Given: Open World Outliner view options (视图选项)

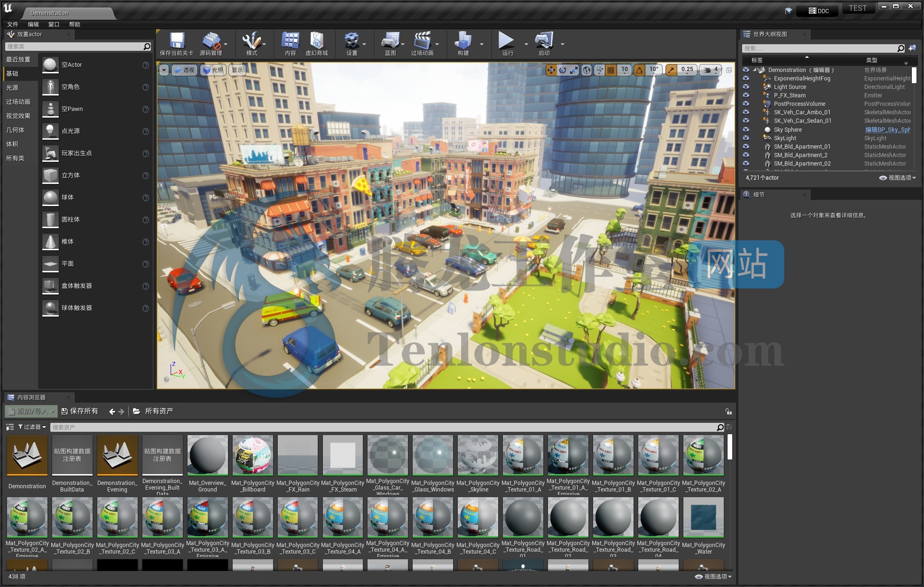Looking at the screenshot, I should 898,178.
